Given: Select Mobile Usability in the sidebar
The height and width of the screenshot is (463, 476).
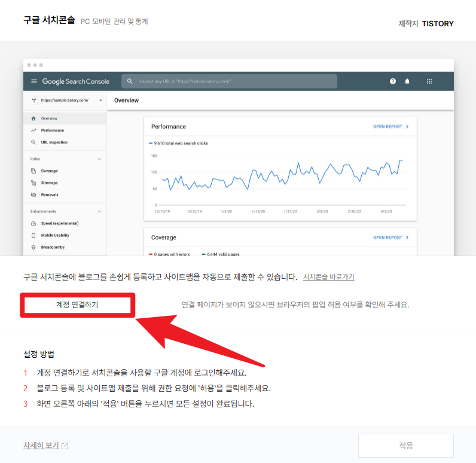Looking at the screenshot, I should tap(65, 235).
